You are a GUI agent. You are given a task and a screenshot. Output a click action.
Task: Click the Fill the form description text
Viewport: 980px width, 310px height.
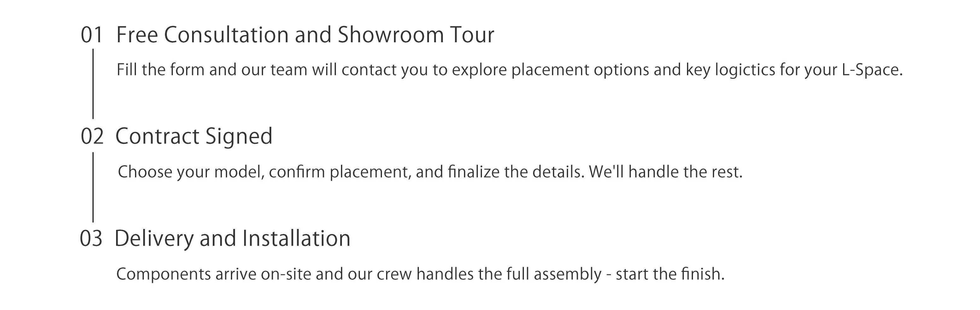coord(509,70)
